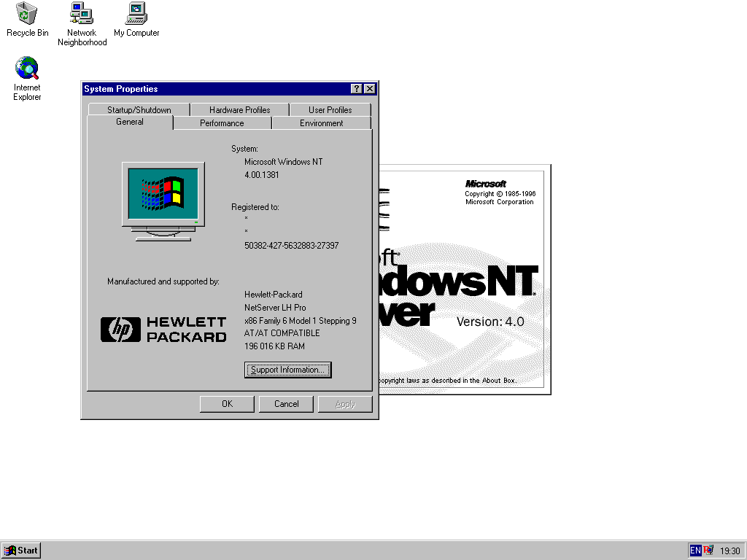Click the EN keyboard language indicator
The image size is (747, 560).
click(695, 551)
